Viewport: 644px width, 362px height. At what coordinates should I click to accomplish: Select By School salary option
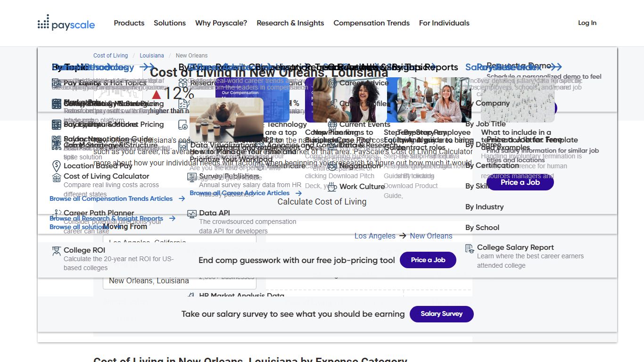click(482, 228)
